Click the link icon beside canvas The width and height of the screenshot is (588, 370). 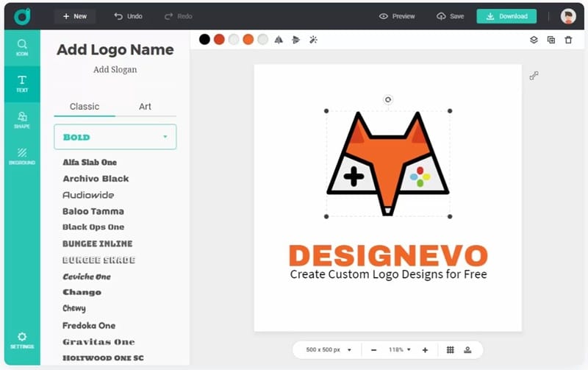(x=534, y=76)
